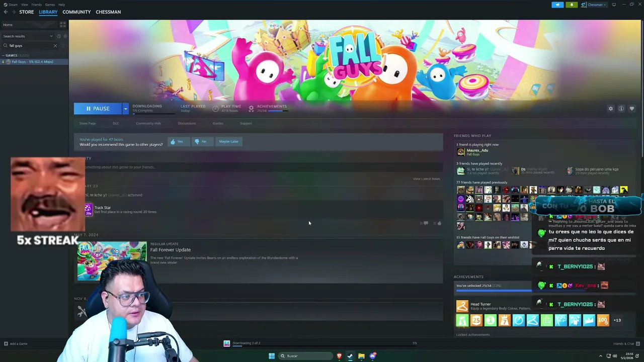644x362 pixels.
Task: Click the recent activity clock icon
Action: coord(58,36)
